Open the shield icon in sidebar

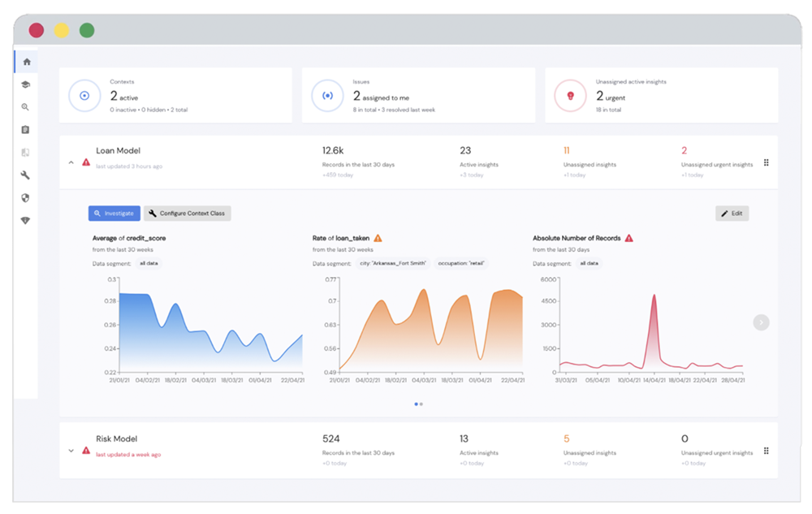pyautogui.click(x=26, y=198)
